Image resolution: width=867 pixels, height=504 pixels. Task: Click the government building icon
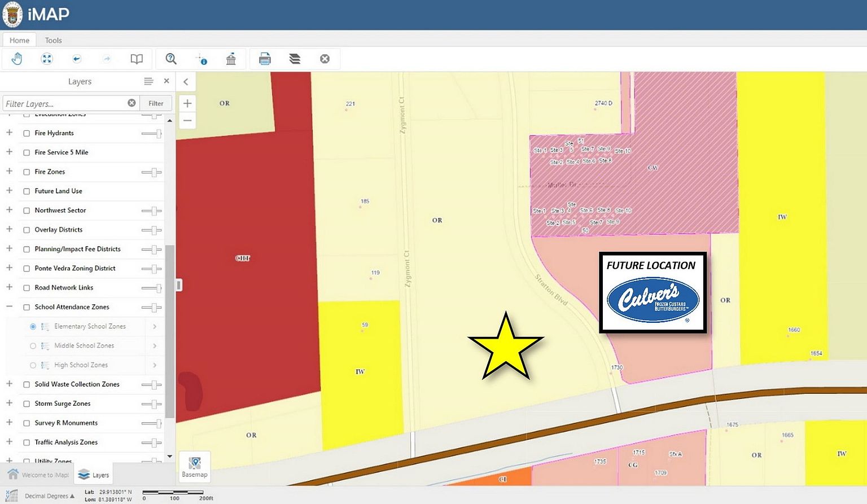pos(231,59)
